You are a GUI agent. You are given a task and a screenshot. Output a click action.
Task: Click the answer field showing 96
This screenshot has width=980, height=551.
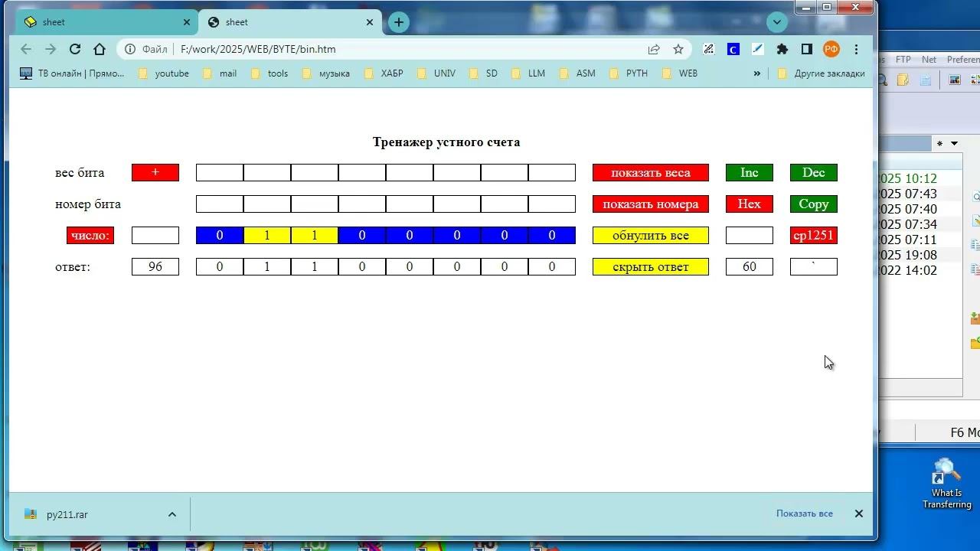click(155, 267)
